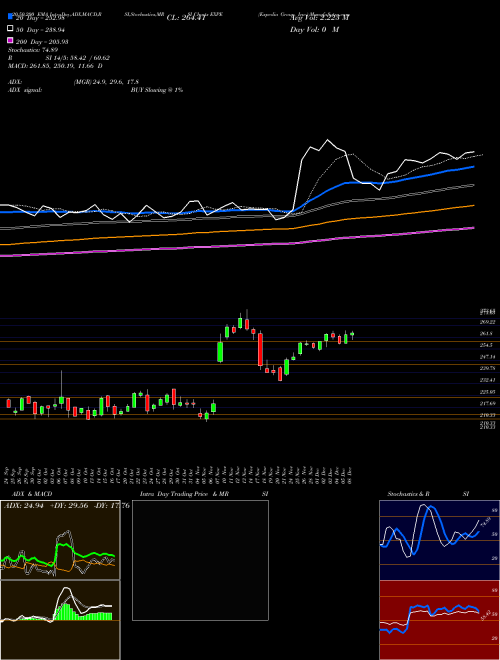500x660 pixels.
Task: Click the 232.41 price axis label
Action: click(x=487, y=380)
